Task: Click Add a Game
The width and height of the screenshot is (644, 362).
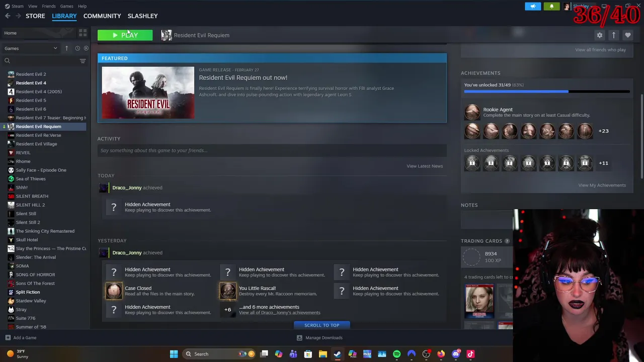Action: click(x=21, y=338)
